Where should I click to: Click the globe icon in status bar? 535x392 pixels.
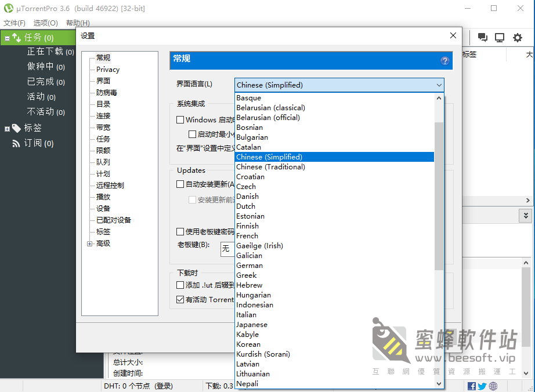tap(493, 386)
